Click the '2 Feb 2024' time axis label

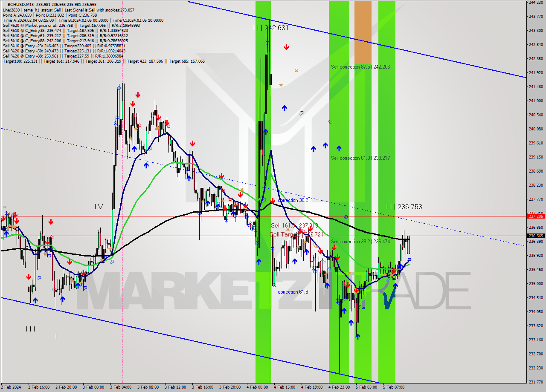(11, 387)
